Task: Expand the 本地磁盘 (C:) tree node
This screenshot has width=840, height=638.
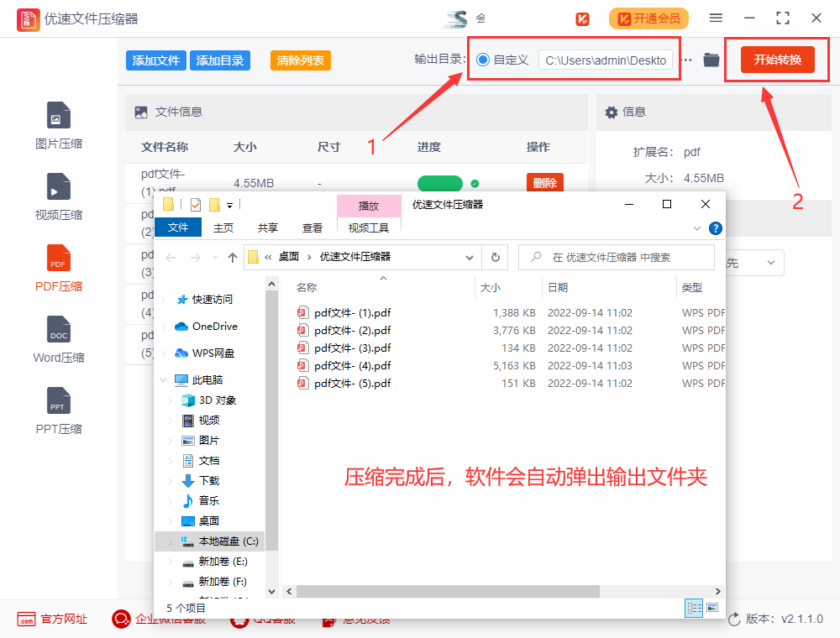Action: [171, 541]
